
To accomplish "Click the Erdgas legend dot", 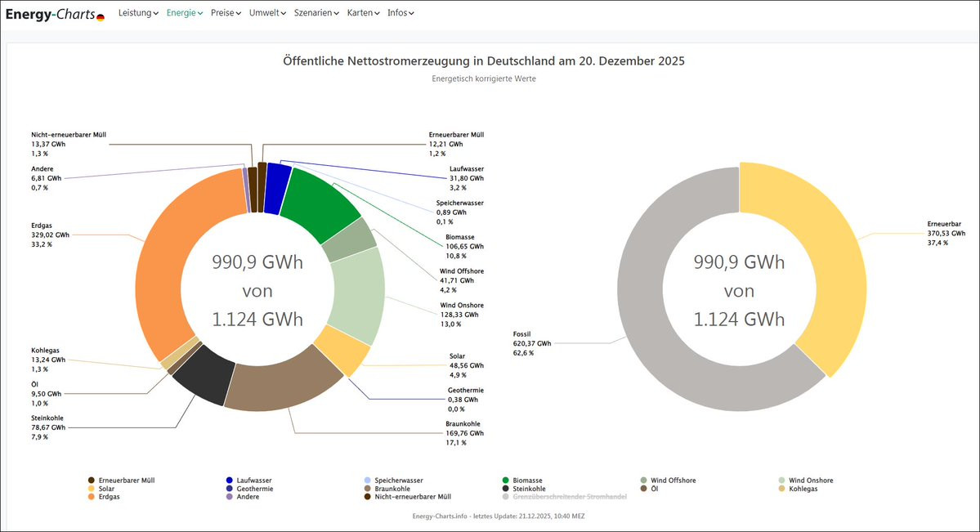I will [91, 497].
